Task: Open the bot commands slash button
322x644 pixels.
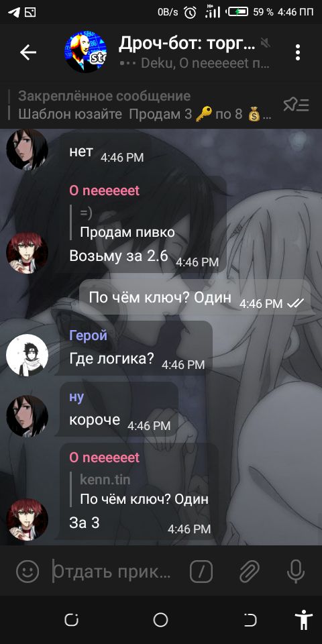Action: [201, 571]
